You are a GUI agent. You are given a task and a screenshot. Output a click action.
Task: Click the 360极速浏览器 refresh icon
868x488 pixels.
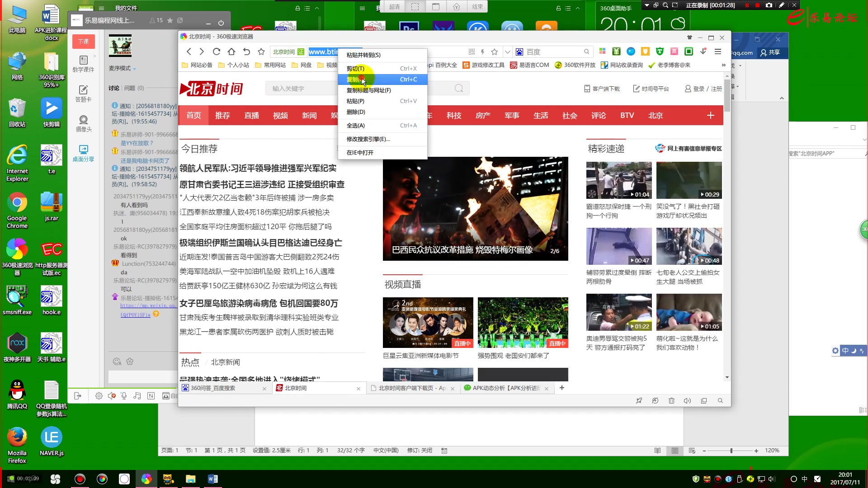click(217, 52)
